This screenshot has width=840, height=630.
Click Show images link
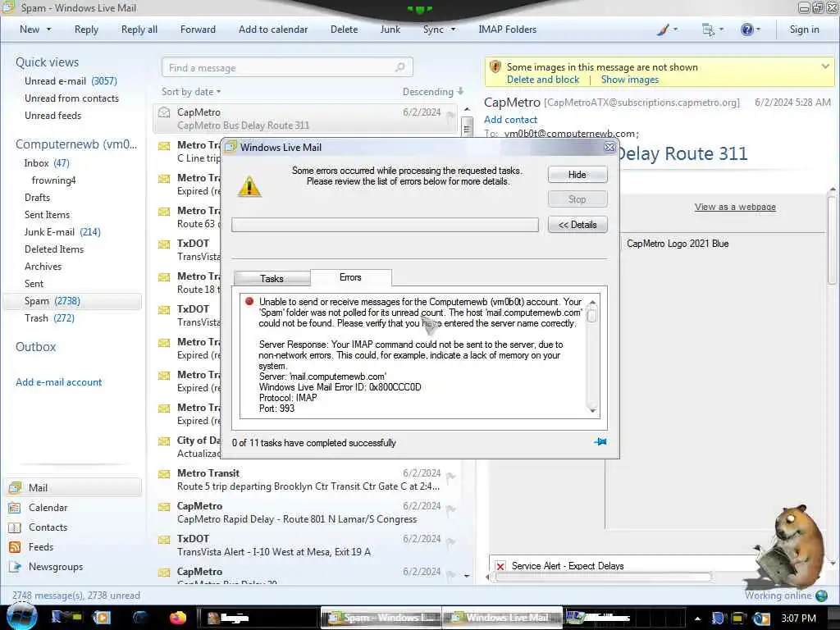point(630,80)
